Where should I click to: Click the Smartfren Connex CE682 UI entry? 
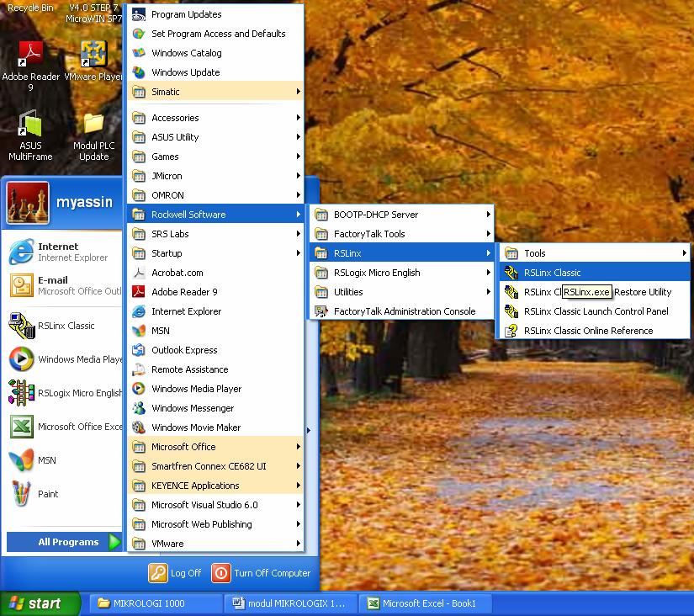[215, 466]
